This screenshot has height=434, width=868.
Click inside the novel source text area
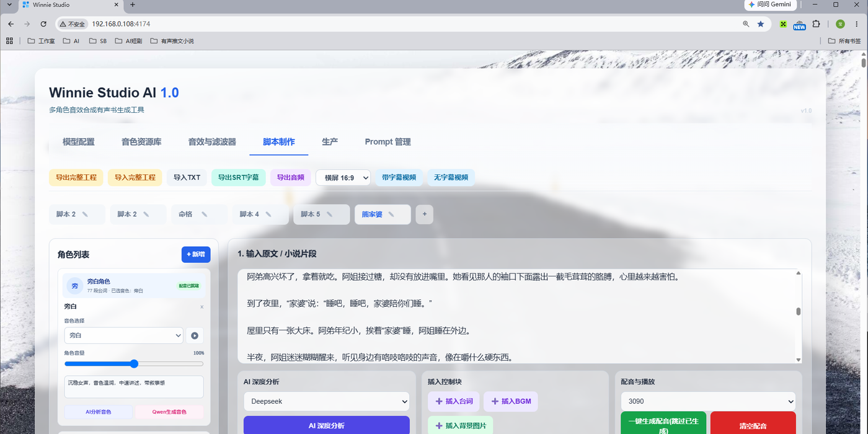(x=520, y=316)
